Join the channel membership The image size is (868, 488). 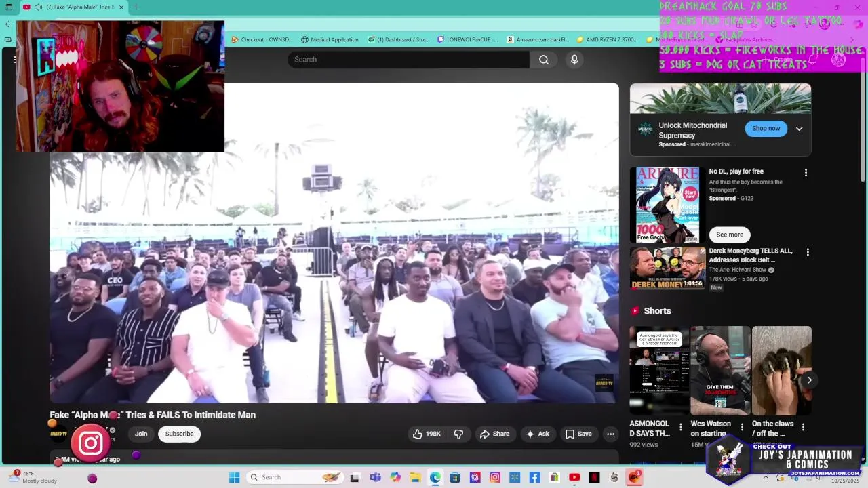[x=141, y=434]
